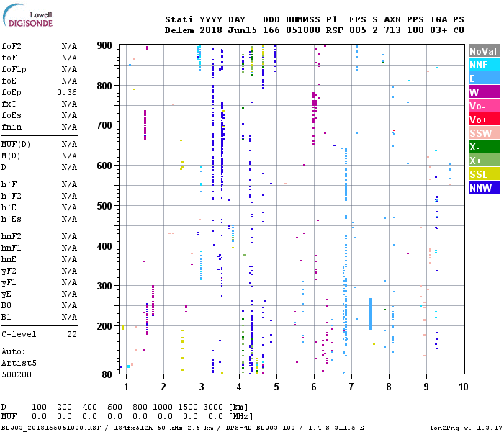The width and height of the screenshot is (504, 432).
Task: Click the foF1 parameter label
Action: [x=12, y=58]
